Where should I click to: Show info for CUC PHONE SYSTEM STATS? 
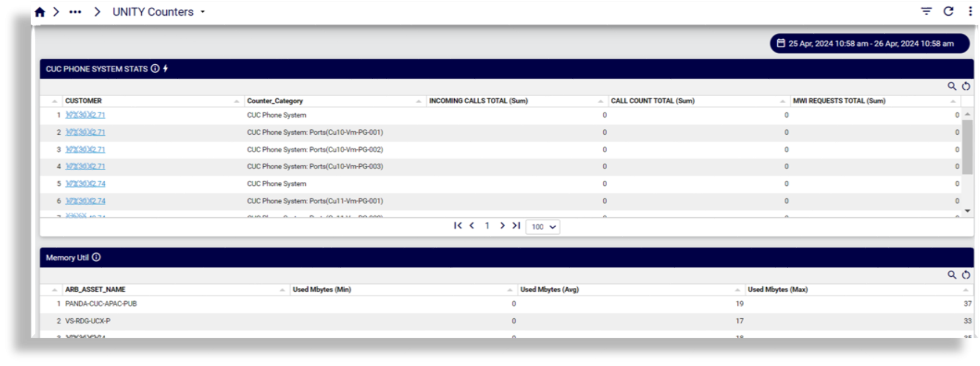(155, 69)
